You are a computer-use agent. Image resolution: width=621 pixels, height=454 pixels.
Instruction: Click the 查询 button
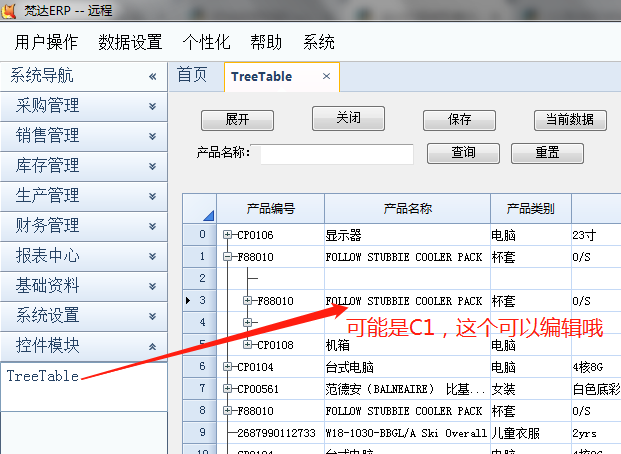[463, 153]
